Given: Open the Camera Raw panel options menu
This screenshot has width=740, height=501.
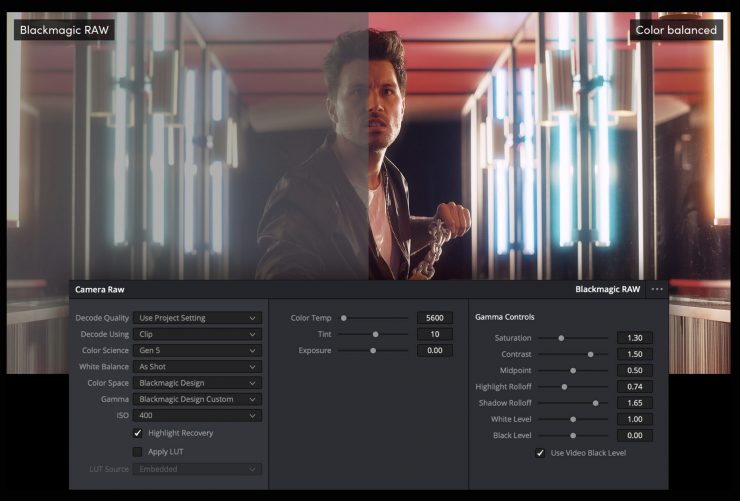Looking at the screenshot, I should click(x=657, y=289).
